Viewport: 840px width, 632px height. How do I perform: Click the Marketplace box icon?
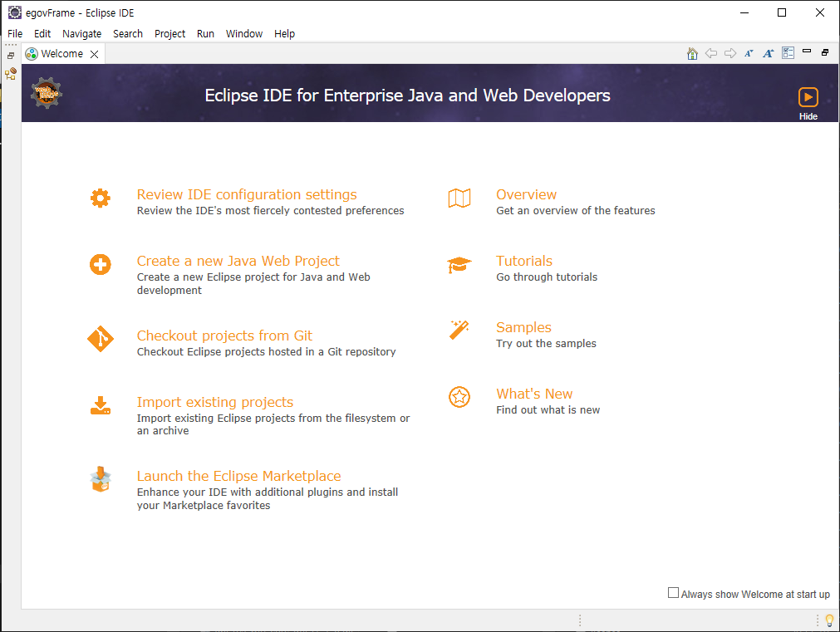tap(101, 479)
